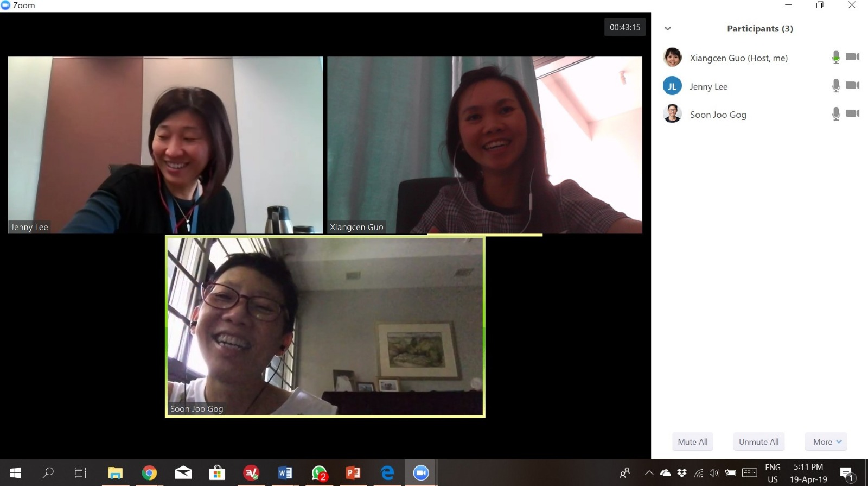Click the Unmute All button
This screenshot has height=486, width=868.
[x=759, y=442]
